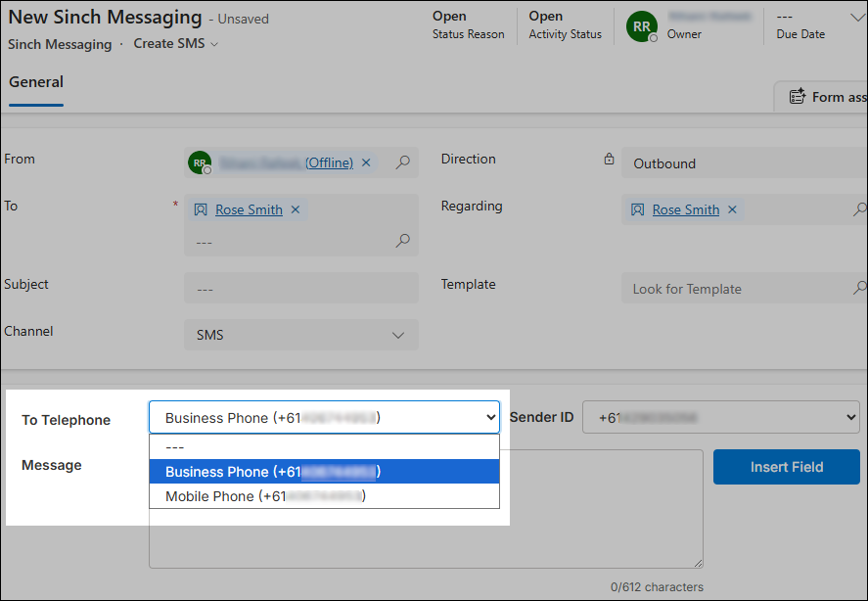Open the Rose Smith link in Regarding field
Image resolution: width=868 pixels, height=601 pixels.
click(686, 209)
